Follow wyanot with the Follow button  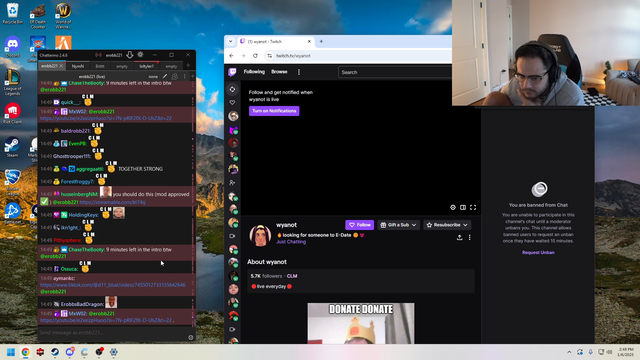tap(360, 225)
